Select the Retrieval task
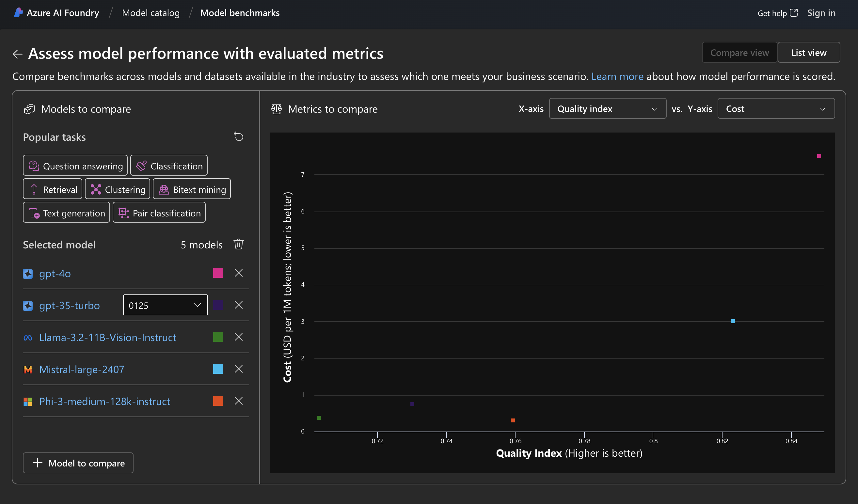Screen dimensions: 858x504 tap(53, 189)
